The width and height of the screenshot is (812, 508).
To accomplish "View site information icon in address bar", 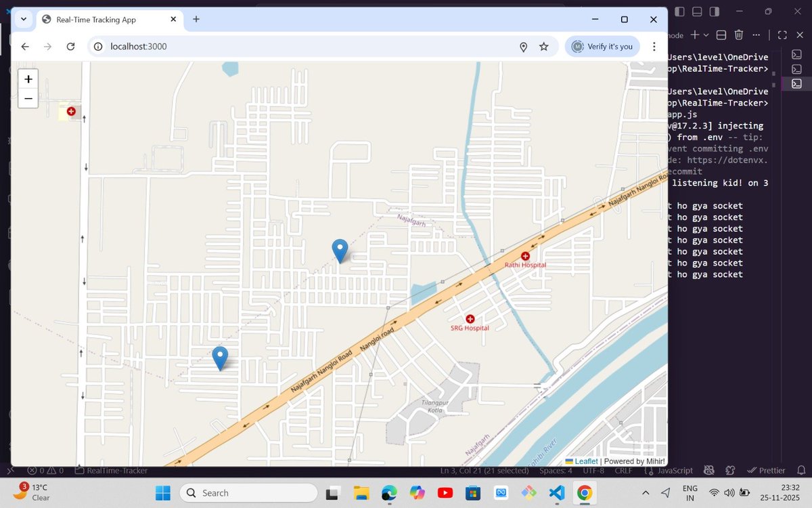I will 98,47.
